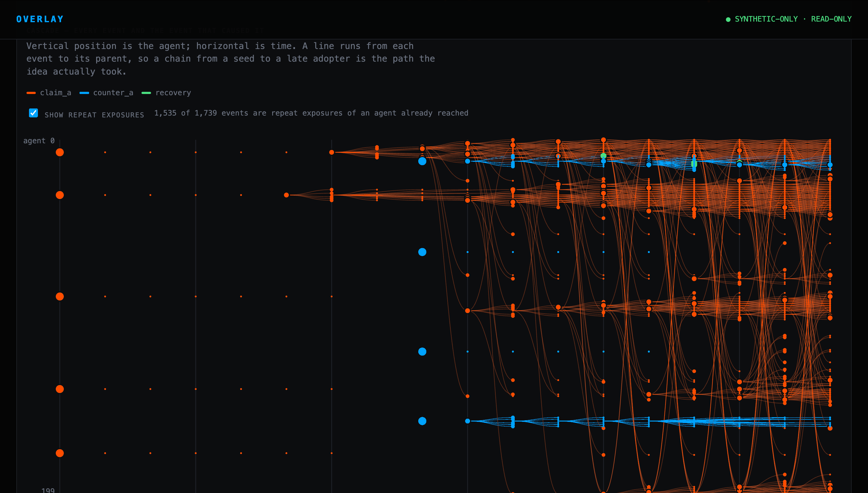The image size is (868, 493).
Task: Click the counter_a legend color swatch
Action: point(84,93)
